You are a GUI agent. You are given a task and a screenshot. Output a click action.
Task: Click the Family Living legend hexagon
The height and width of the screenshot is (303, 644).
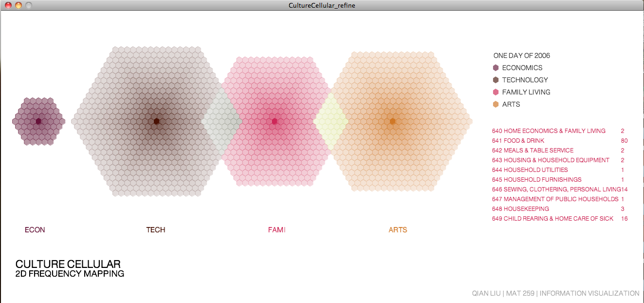click(496, 92)
